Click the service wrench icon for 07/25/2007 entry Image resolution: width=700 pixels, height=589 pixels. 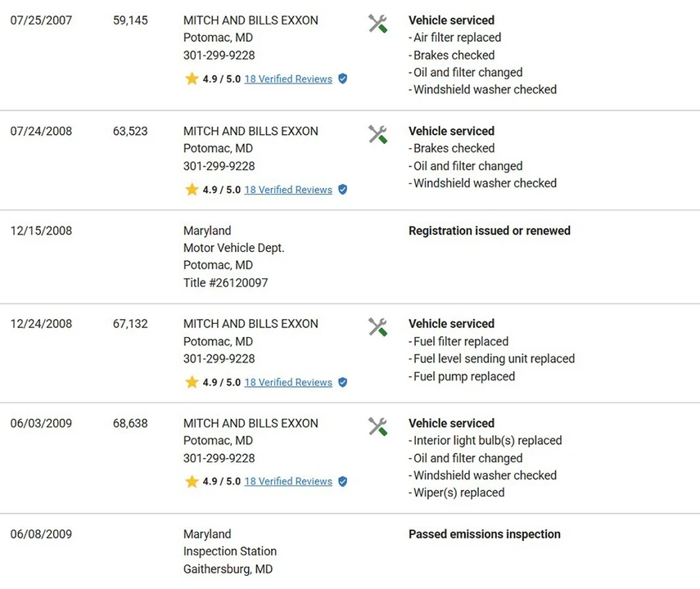pyautogui.click(x=377, y=24)
